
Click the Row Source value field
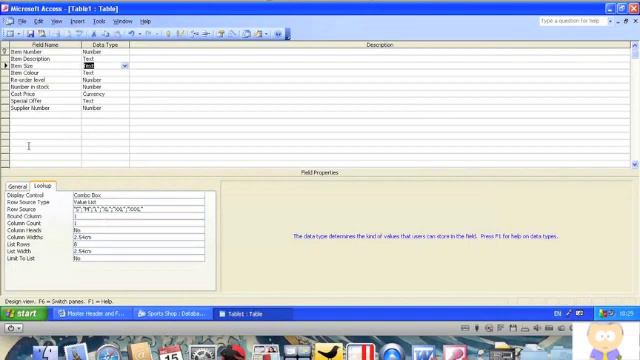pos(139,209)
